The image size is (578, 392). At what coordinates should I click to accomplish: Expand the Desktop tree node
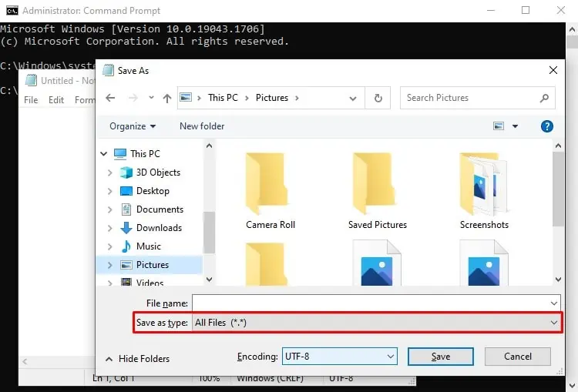(109, 191)
